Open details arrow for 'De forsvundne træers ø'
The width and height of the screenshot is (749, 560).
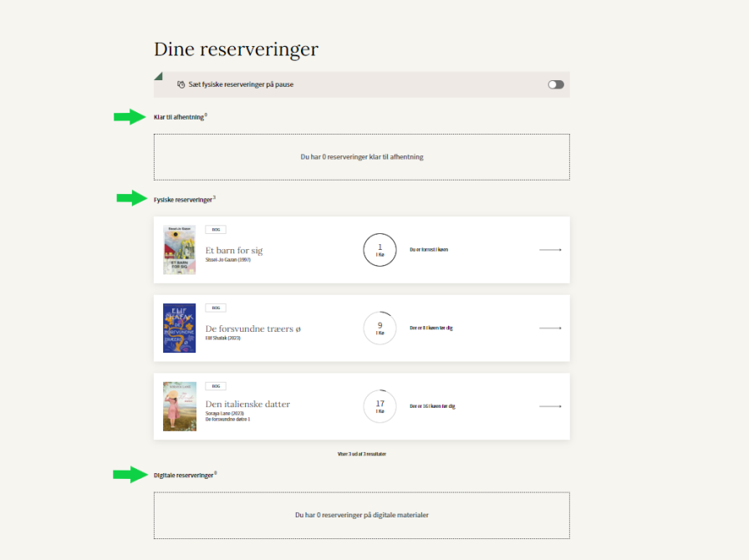[x=549, y=328]
